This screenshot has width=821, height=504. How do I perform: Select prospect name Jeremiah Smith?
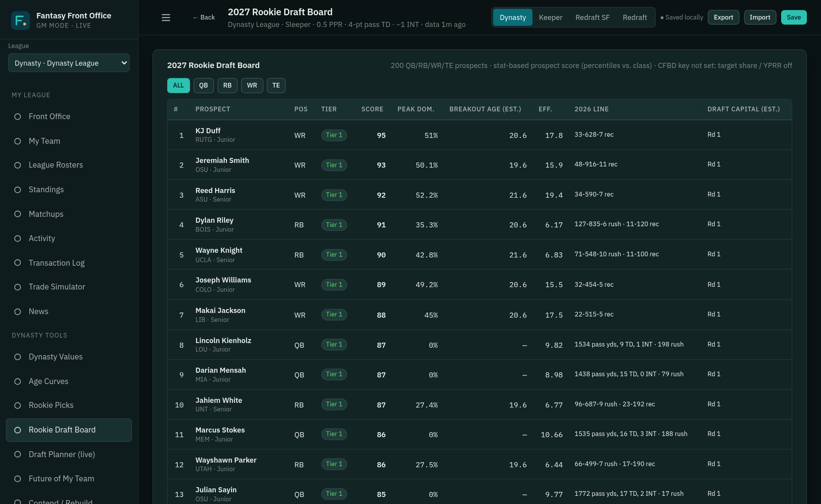pyautogui.click(x=222, y=161)
